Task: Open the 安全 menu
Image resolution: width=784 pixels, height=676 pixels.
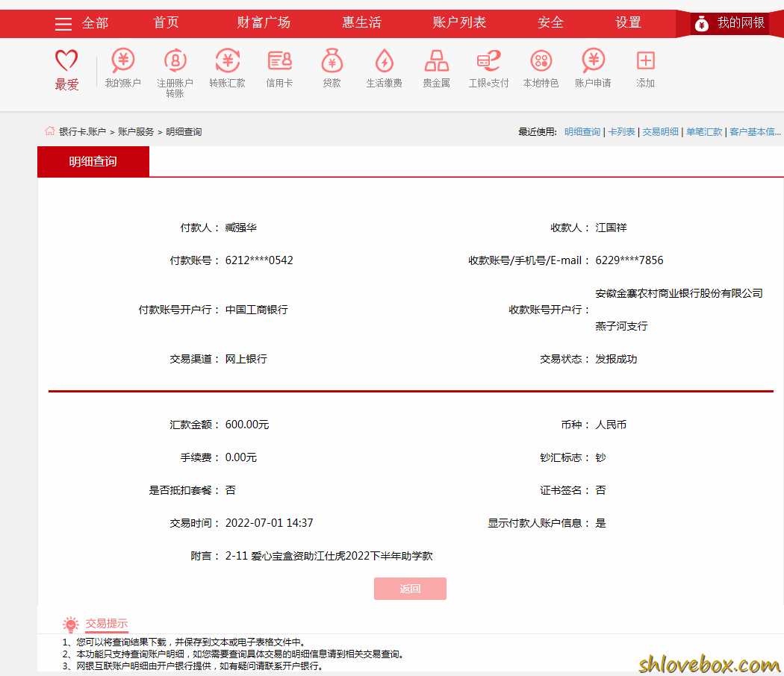Action: pos(550,22)
